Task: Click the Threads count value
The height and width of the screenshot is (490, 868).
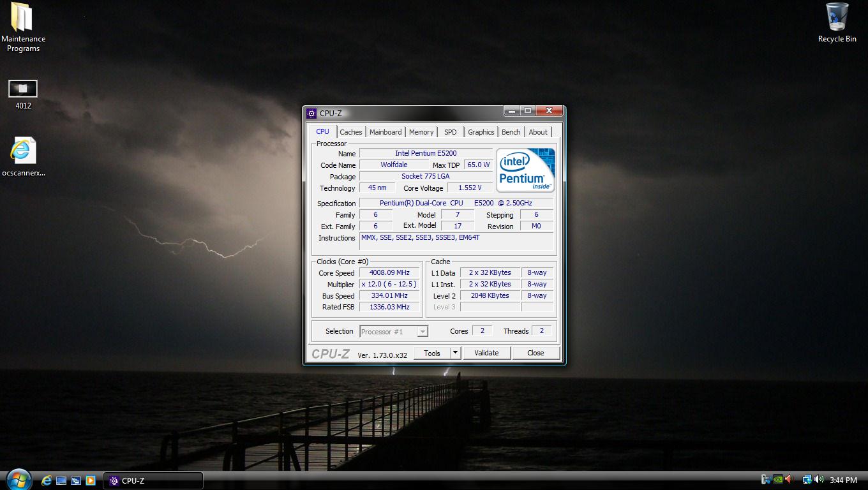Action: [541, 330]
